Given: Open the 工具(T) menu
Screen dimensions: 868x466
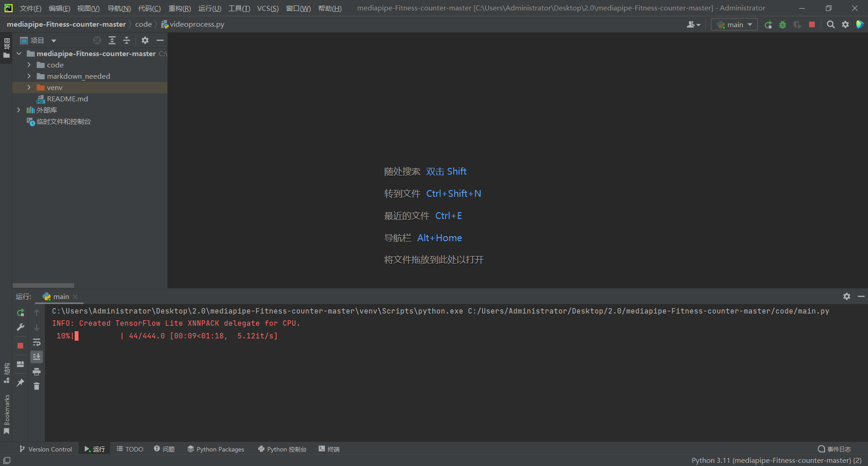Looking at the screenshot, I should click(x=239, y=9).
